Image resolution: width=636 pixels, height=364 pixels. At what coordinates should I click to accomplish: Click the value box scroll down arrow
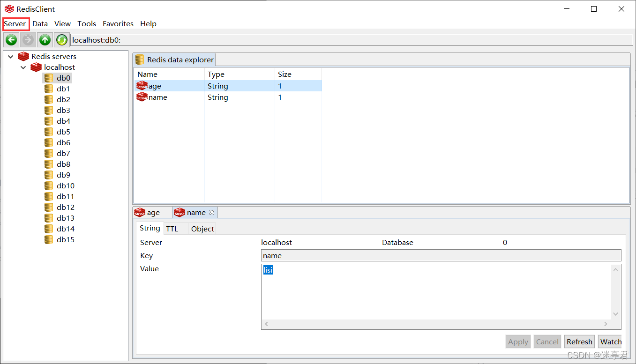click(x=616, y=314)
